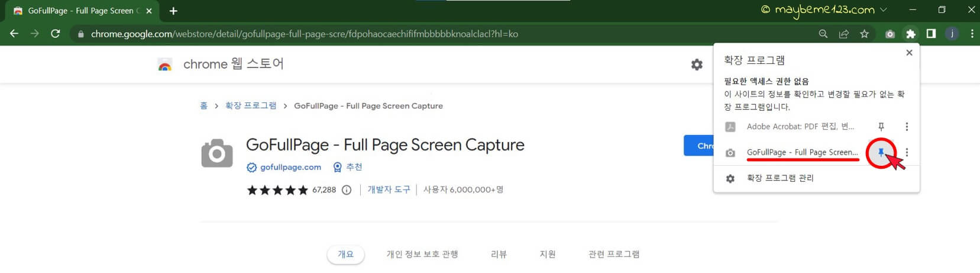Click the 확장 프로그램 관리 gear icon
980x273 pixels.
[730, 178]
